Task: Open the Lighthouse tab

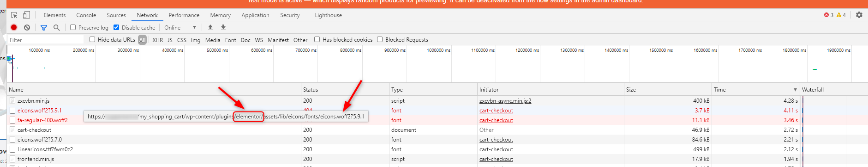Action: 329,15
